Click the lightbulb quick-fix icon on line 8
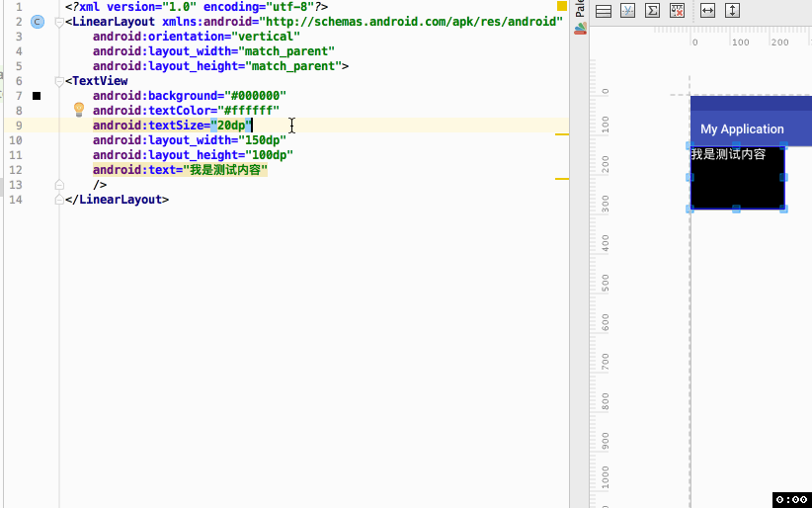This screenshot has height=508, width=812. point(79,110)
